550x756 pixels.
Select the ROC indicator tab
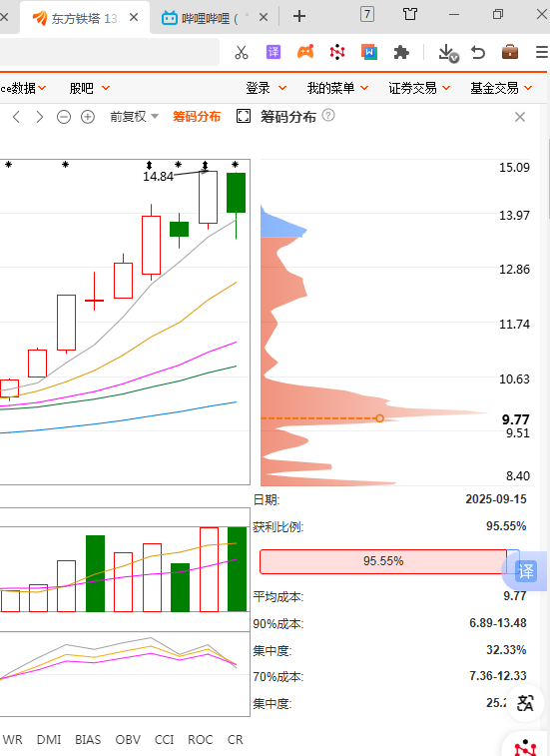pos(200,740)
